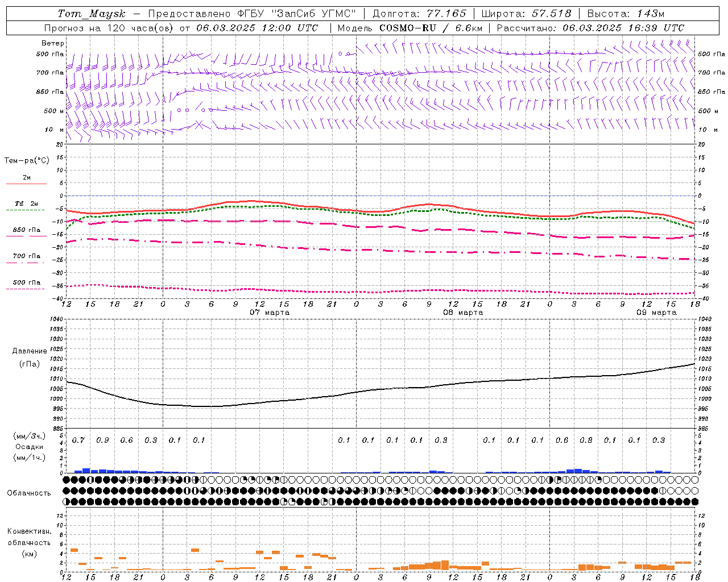Click the "Конвективн." convective cloud label
This screenshot has height=582, width=728.
pos(29,531)
